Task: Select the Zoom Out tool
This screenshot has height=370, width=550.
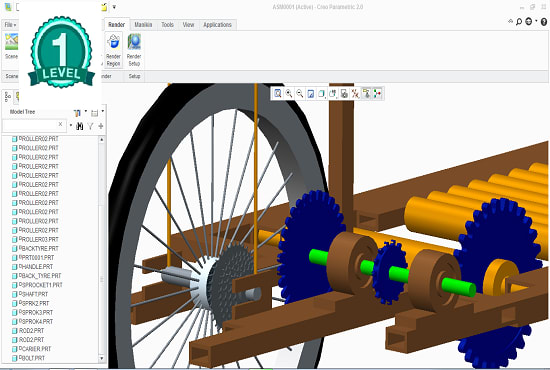Action: (x=300, y=93)
